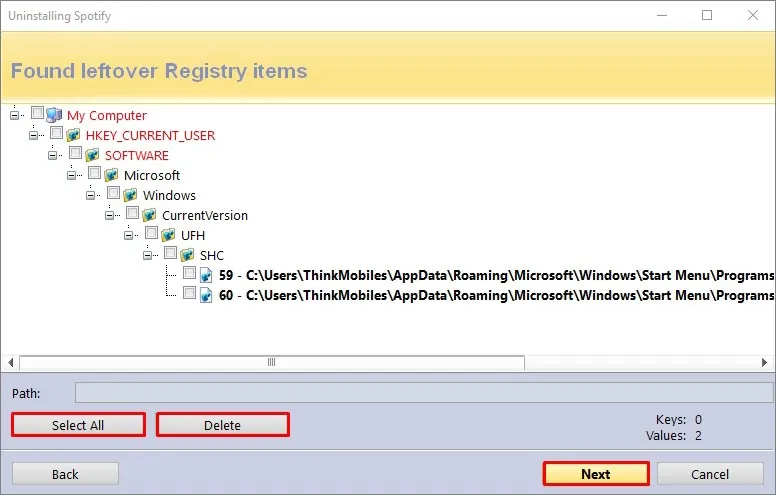Select the registry value starting with 59
Screen dimensions: 776x495
(x=496, y=275)
